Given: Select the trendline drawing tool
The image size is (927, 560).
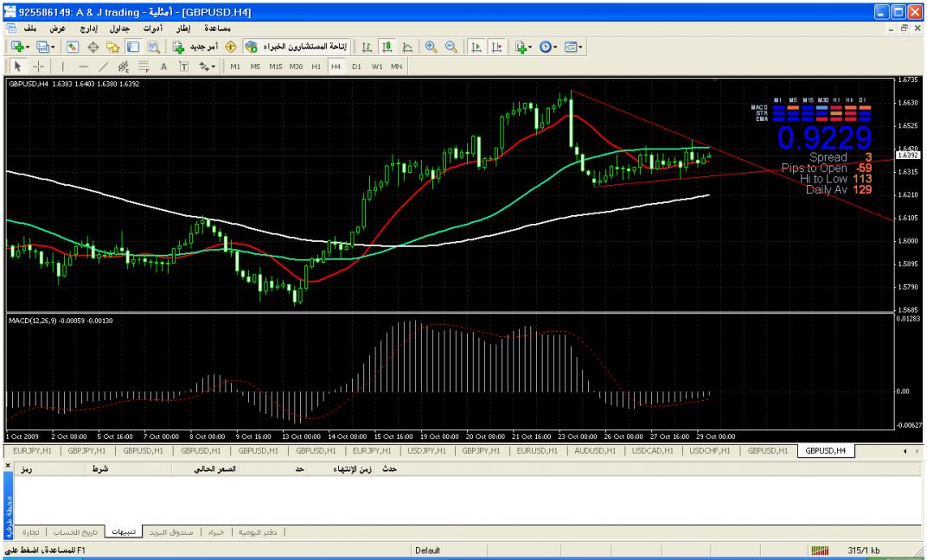Looking at the screenshot, I should pyautogui.click(x=102, y=66).
